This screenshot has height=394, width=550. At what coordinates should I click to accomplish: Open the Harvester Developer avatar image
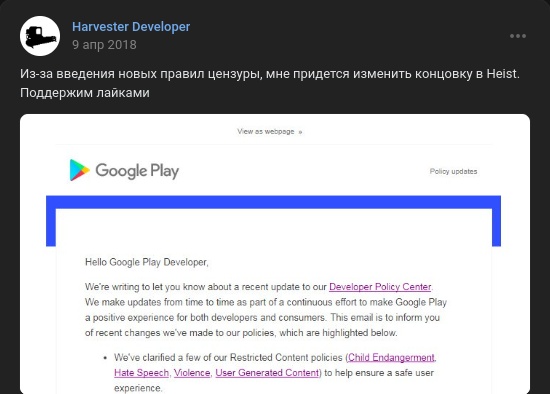tap(40, 36)
